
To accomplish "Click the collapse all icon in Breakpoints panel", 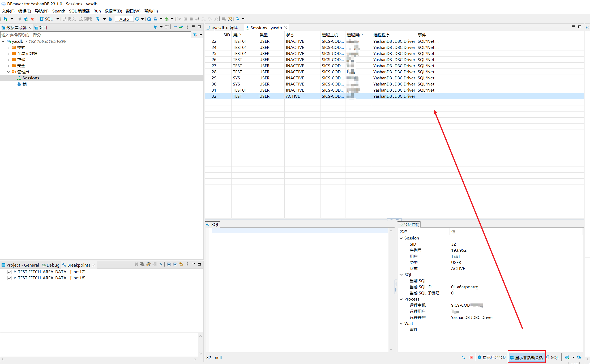I will pyautogui.click(x=175, y=264).
